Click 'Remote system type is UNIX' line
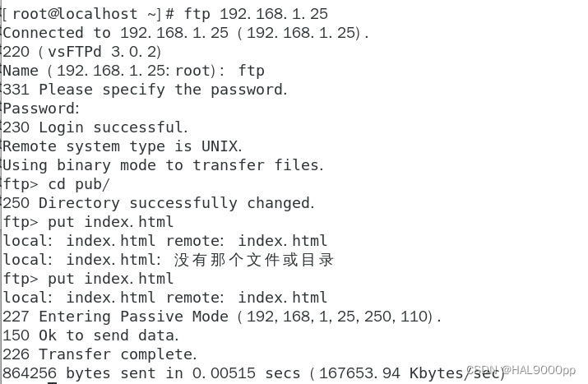The width and height of the screenshot is (588, 384). click(x=122, y=146)
